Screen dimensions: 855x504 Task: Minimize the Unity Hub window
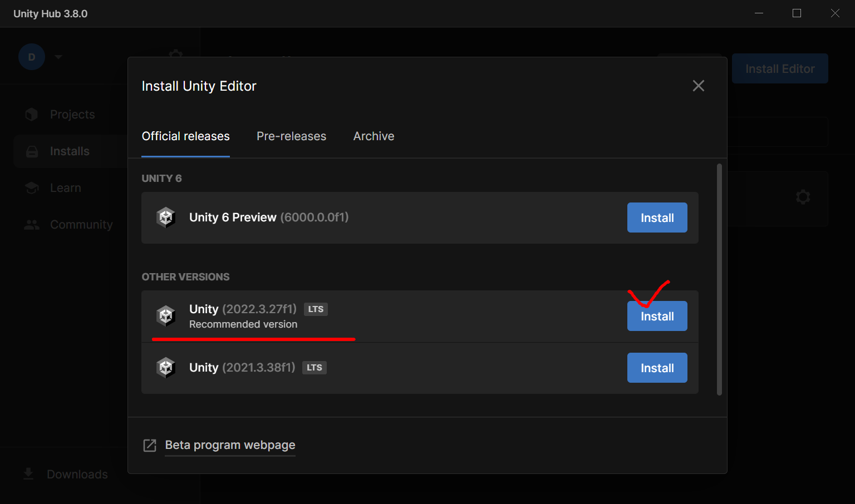(759, 13)
